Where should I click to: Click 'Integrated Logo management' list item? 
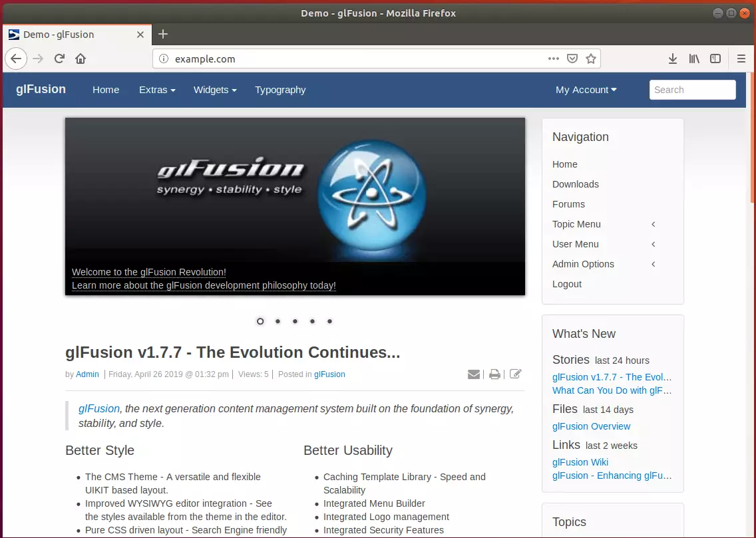386,517
